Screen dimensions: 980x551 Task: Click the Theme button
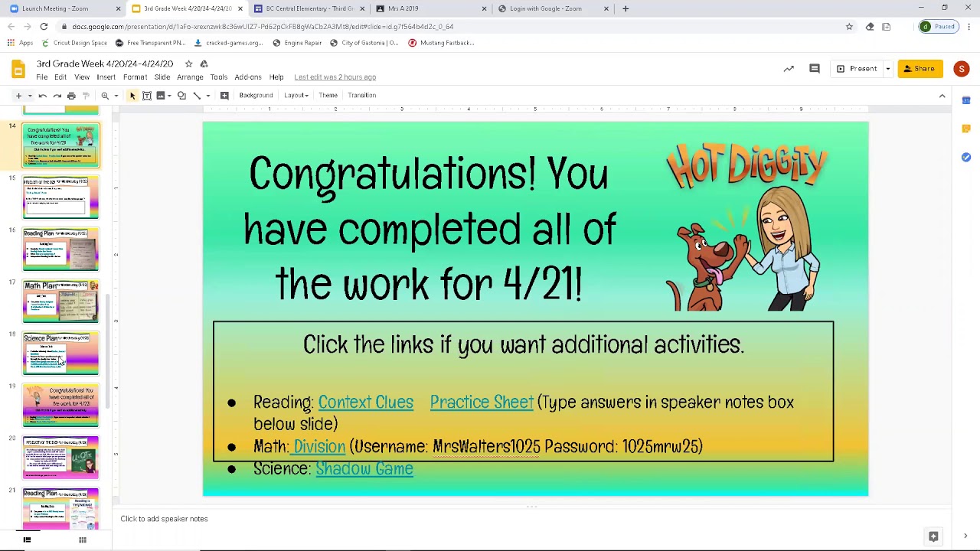point(328,96)
